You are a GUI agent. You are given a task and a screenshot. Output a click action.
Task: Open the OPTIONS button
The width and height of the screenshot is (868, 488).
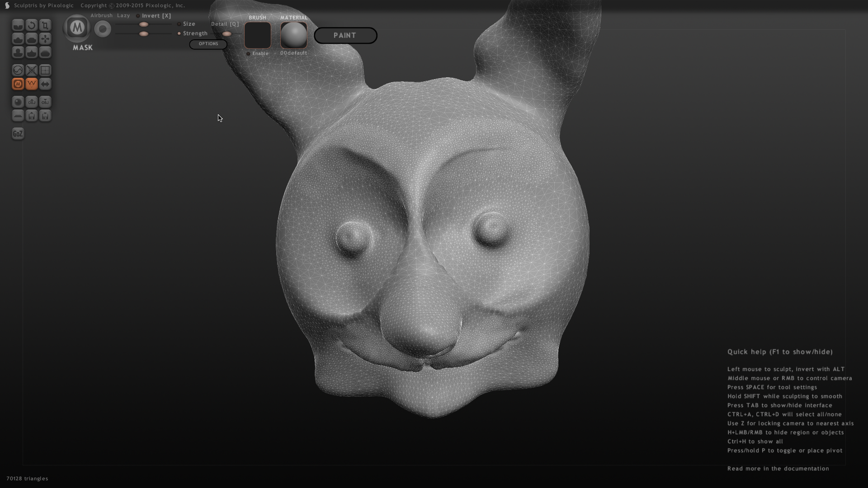[208, 44]
